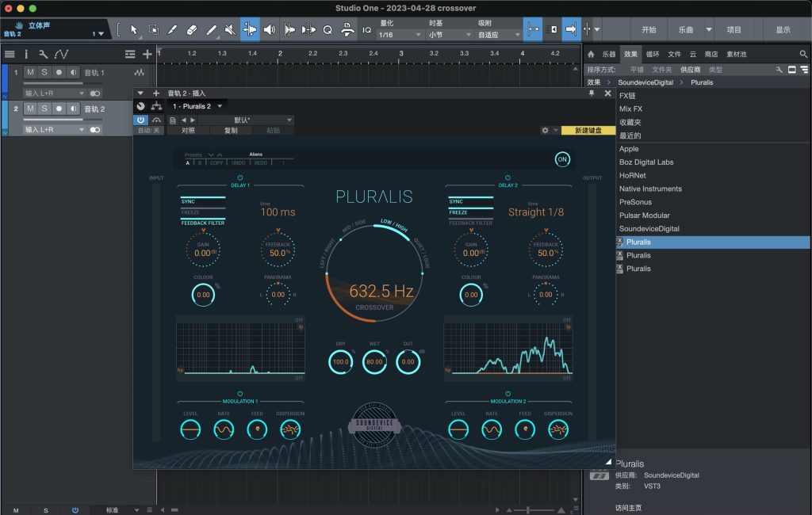The height and width of the screenshot is (515, 812).
Task: Load next preset with right arrow
Action: [193, 120]
